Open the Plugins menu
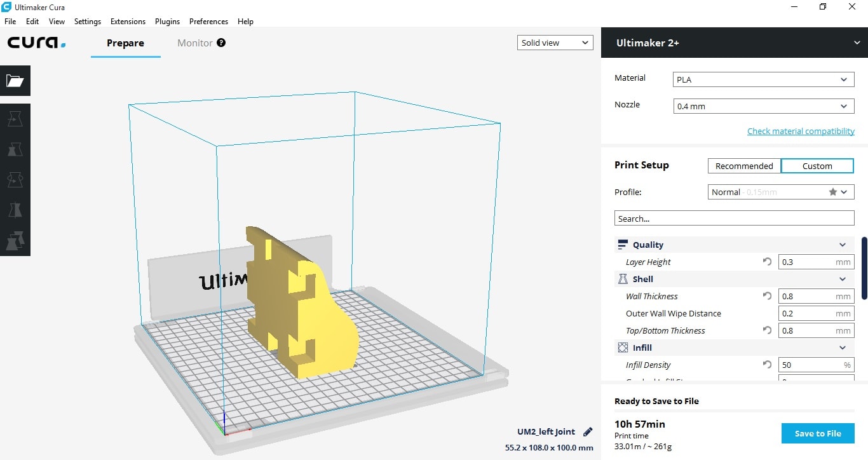This screenshot has width=868, height=460. point(168,21)
